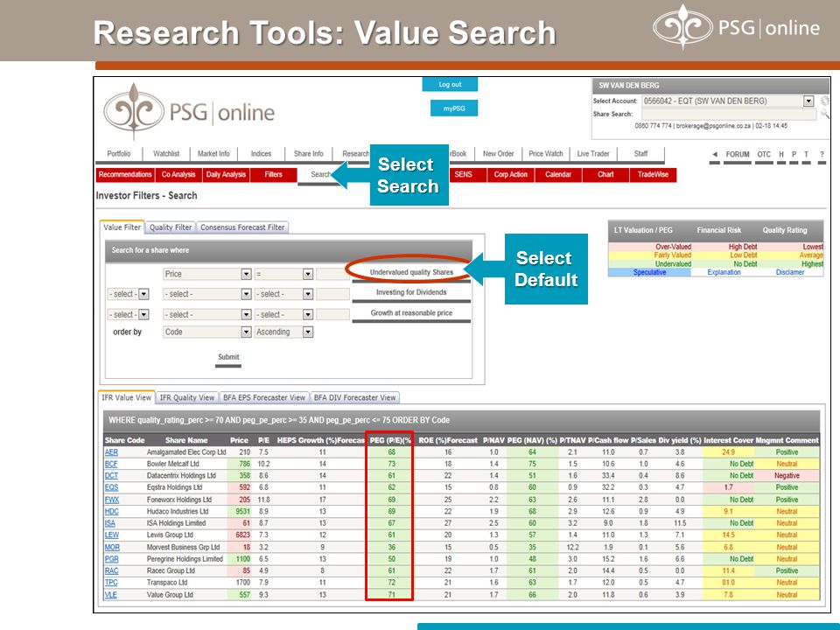
Task: Click the HEPS Growth (%) column header
Action: [320, 440]
